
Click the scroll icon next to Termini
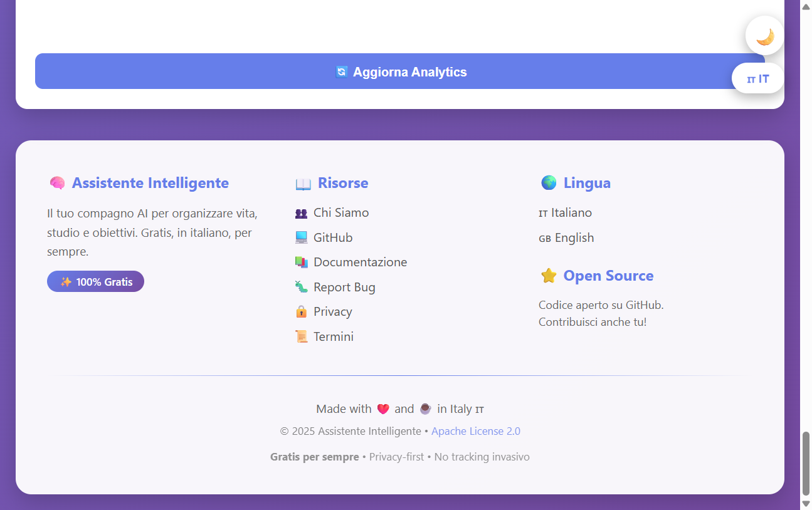click(x=302, y=336)
